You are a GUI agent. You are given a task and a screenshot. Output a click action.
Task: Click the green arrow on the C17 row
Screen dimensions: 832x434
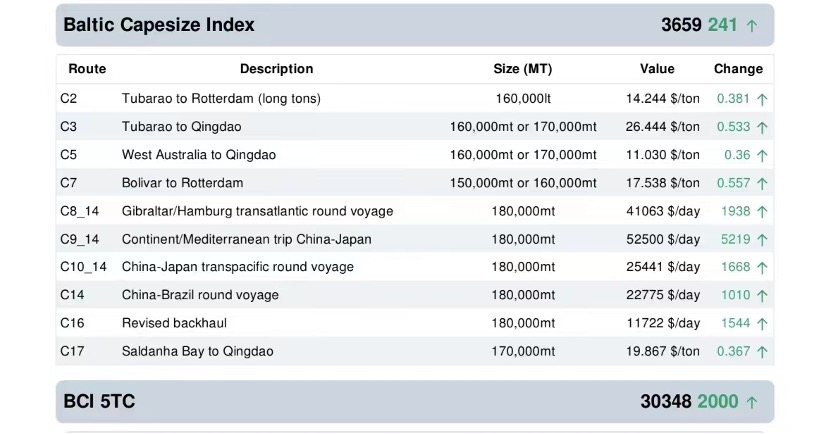pyautogui.click(x=762, y=351)
